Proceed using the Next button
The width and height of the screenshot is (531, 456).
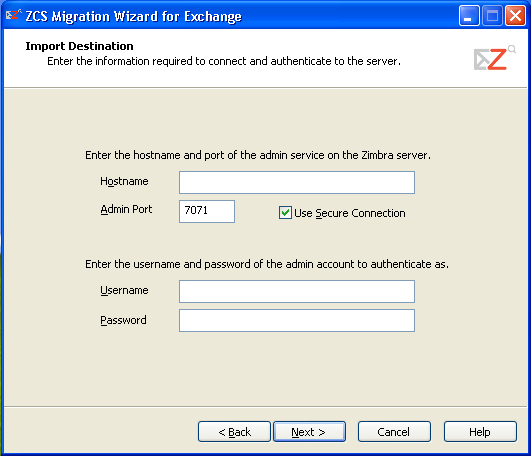310,432
